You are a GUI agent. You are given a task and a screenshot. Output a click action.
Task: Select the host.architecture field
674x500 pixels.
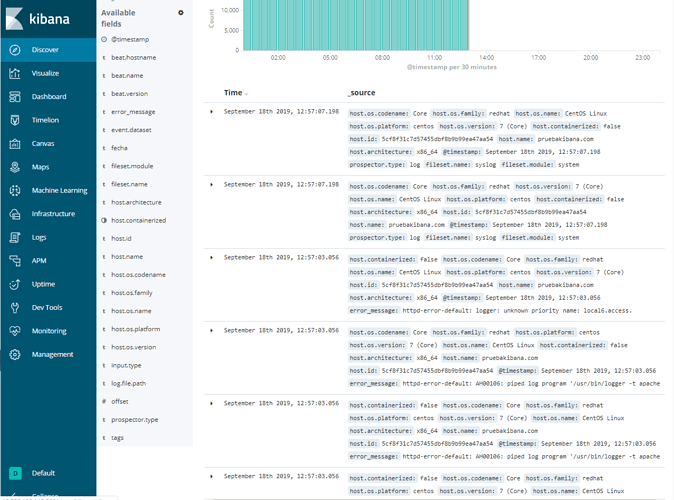(136, 202)
